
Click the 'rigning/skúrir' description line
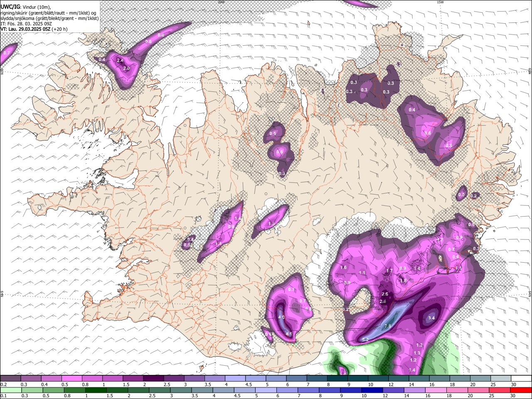pyautogui.click(x=49, y=13)
